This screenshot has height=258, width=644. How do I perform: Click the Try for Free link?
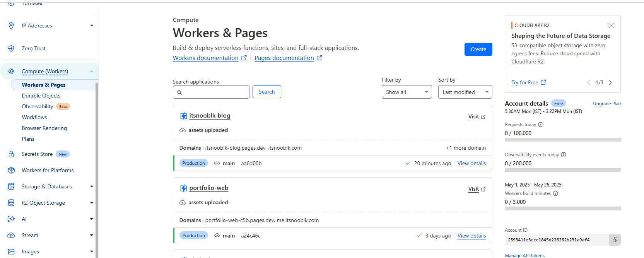[x=524, y=82]
